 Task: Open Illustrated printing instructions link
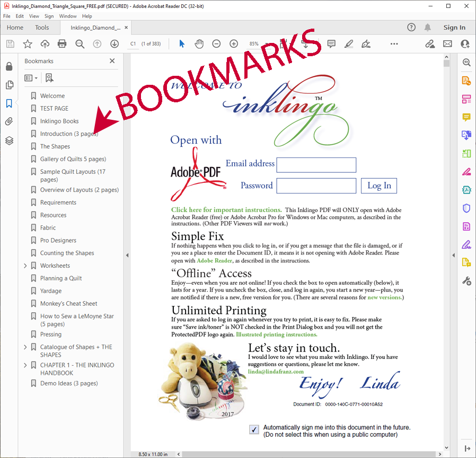click(x=277, y=334)
